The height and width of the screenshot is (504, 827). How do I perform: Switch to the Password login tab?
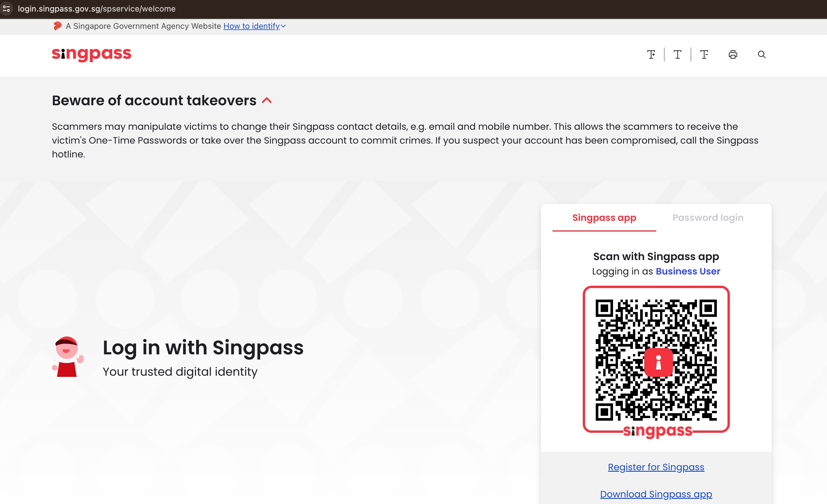[x=708, y=218]
